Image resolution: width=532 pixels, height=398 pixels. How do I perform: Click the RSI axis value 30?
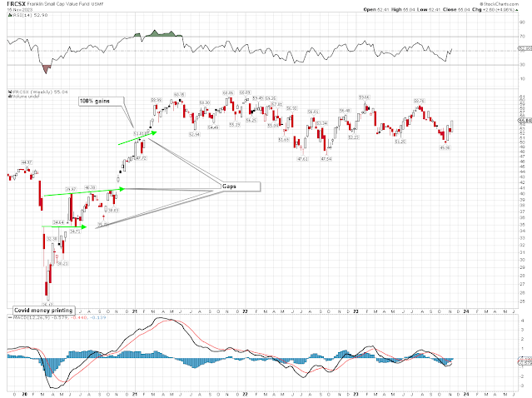[522, 64]
